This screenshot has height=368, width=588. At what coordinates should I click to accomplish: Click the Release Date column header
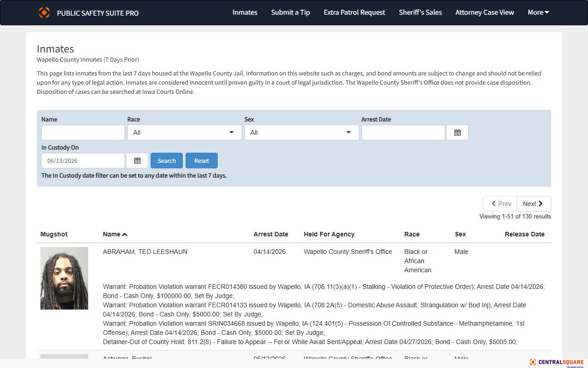coord(525,234)
